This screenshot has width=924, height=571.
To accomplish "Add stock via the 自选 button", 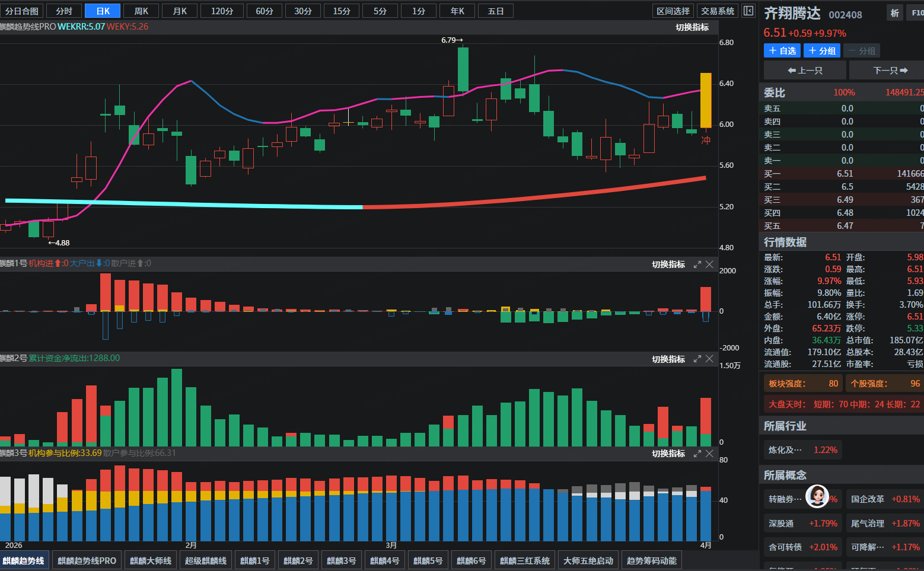I will pyautogui.click(x=782, y=51).
